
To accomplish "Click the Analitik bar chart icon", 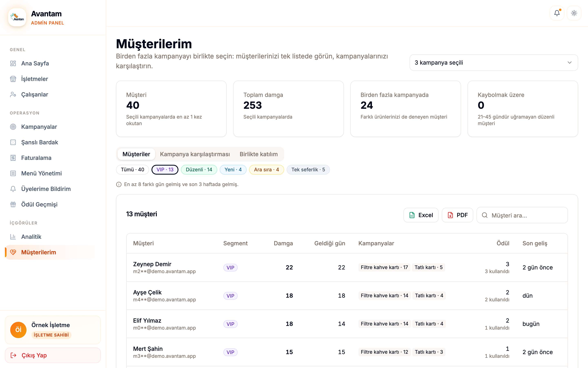I will pyautogui.click(x=13, y=237).
